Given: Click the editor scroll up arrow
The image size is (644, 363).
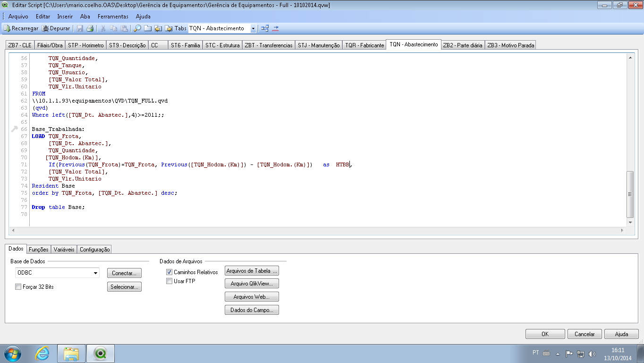Looking at the screenshot, I should pos(630,58).
